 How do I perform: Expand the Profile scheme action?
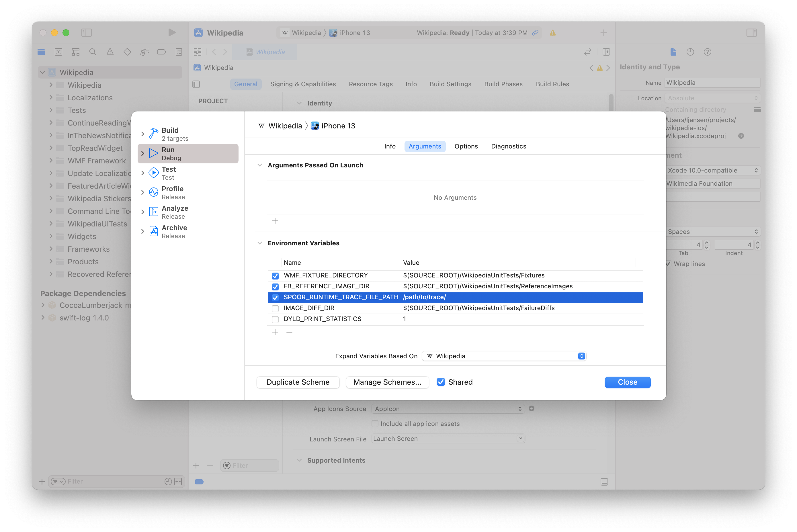[x=143, y=192]
